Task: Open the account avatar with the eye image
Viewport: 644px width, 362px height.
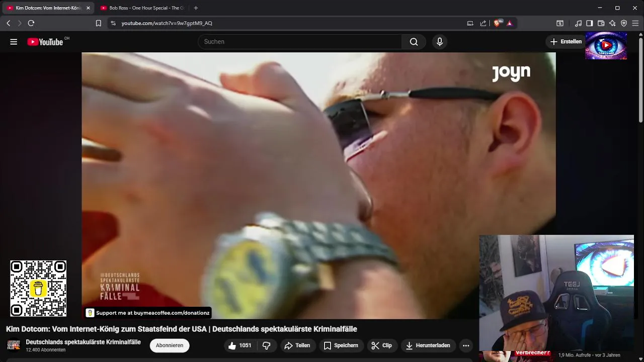Action: (x=606, y=46)
